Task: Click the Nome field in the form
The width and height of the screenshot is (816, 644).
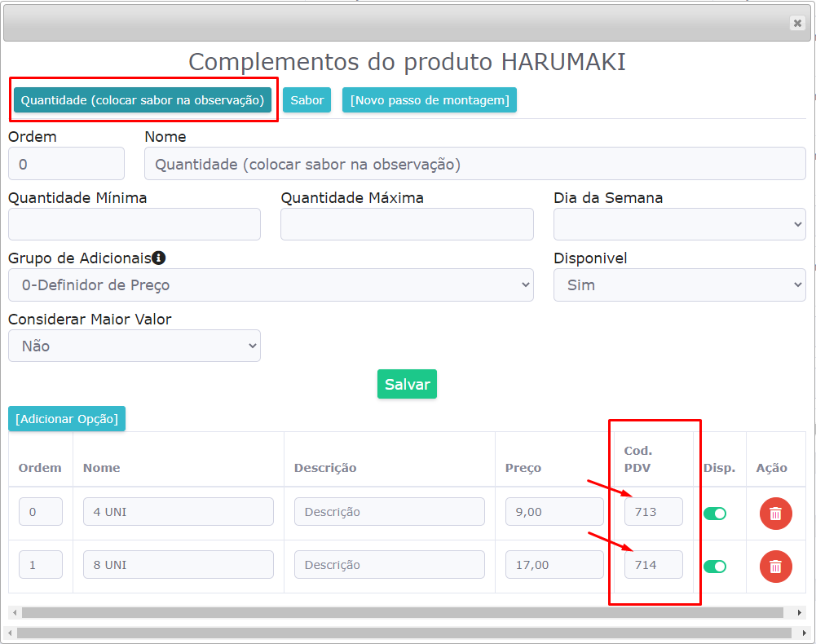Action: (x=474, y=164)
